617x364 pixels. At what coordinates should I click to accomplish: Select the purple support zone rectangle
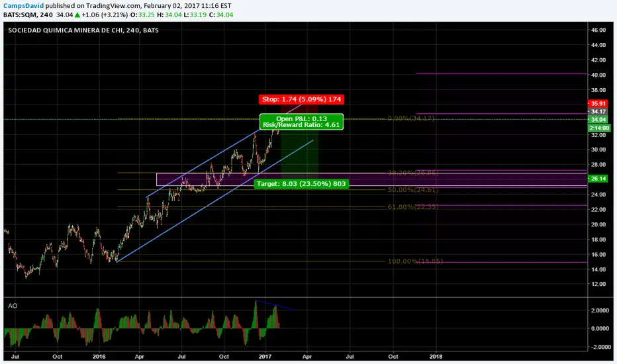(x=371, y=179)
